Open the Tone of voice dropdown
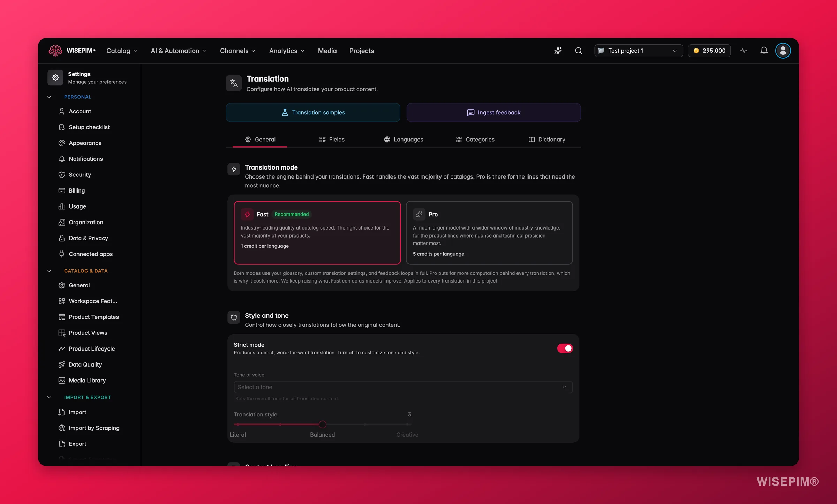This screenshot has height=504, width=837. point(403,387)
